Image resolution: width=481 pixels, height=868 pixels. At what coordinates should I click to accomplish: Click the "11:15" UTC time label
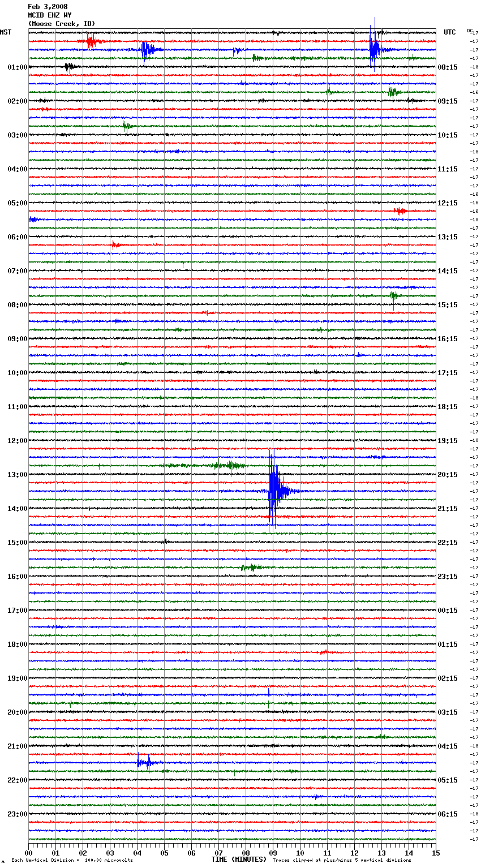[448, 169]
